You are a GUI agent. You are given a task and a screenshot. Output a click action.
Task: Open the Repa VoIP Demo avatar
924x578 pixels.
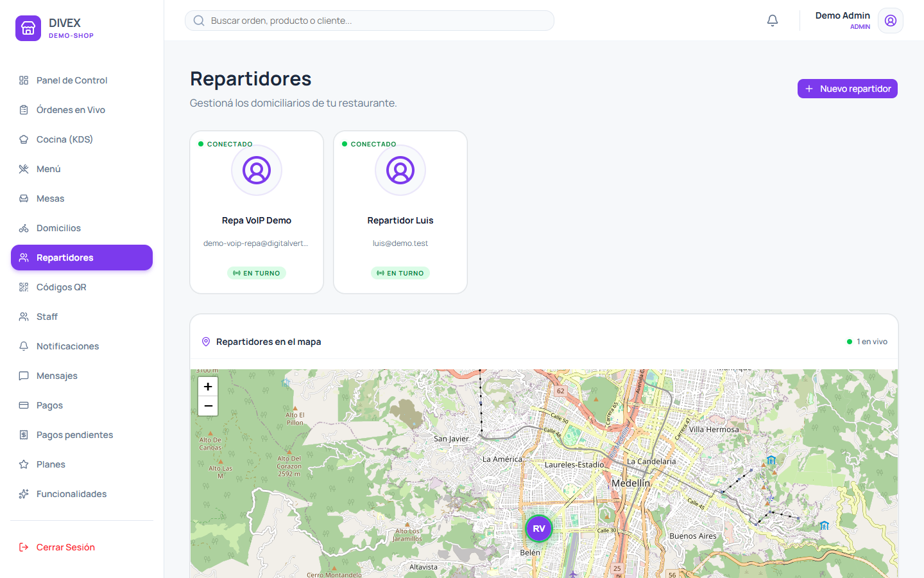pyautogui.click(x=257, y=170)
